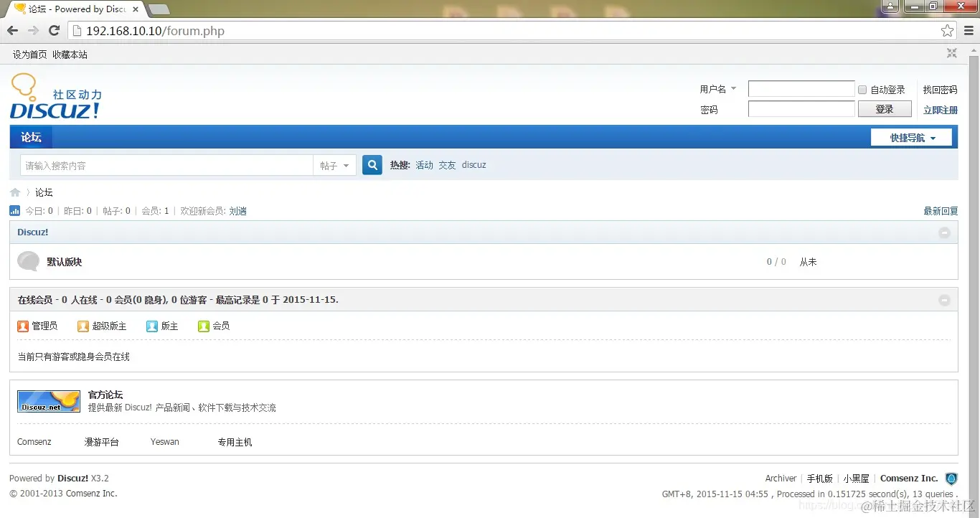Open the 默认版块 forum
This screenshot has width=980, height=518.
click(x=65, y=262)
